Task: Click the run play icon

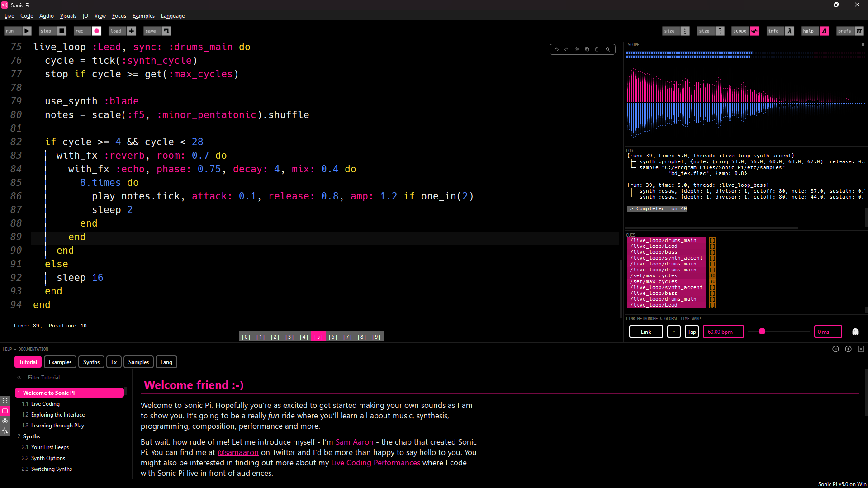Action: click(x=27, y=31)
